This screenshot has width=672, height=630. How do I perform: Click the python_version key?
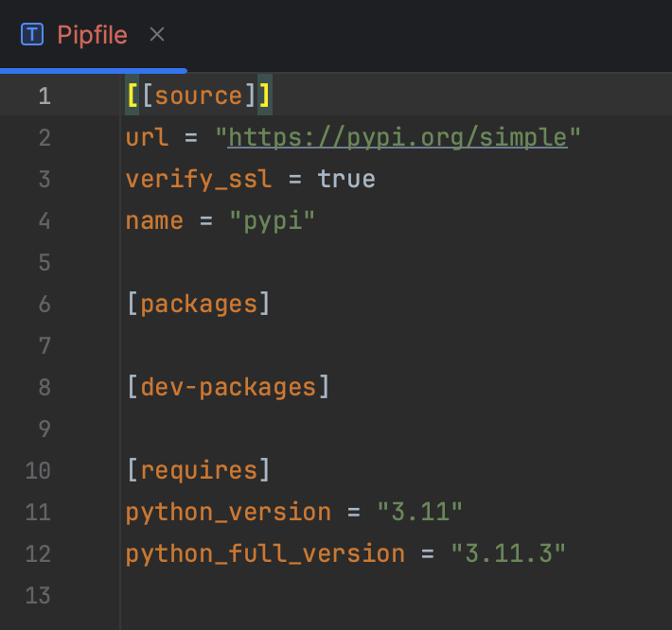pos(228,512)
